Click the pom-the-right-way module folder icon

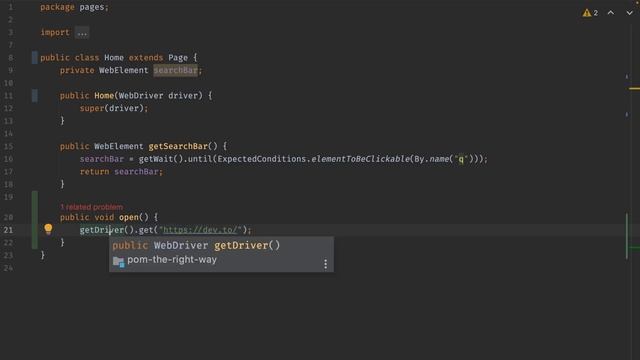(x=118, y=261)
